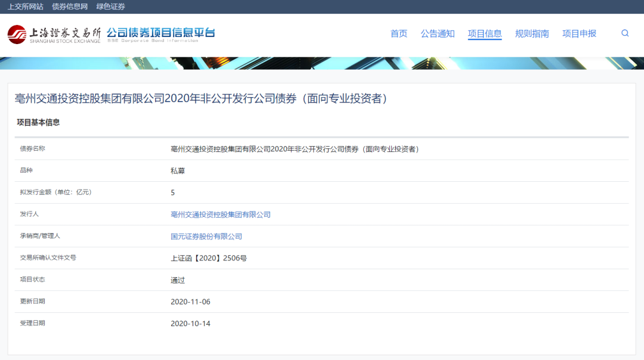The width and height of the screenshot is (644, 360).
Task: Open issuer link 亳州交通投资控股集团有限公司
Action: 221,215
